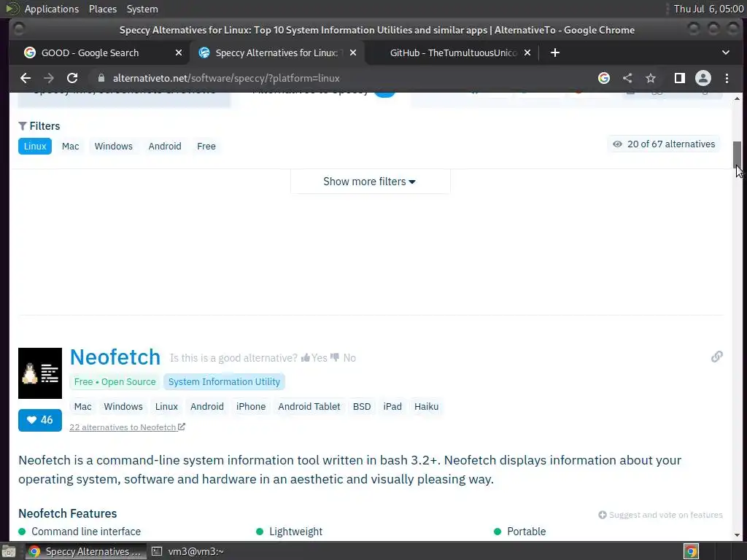Expand the tab search chevron
Screen dimensions: 747x560
coord(726,52)
